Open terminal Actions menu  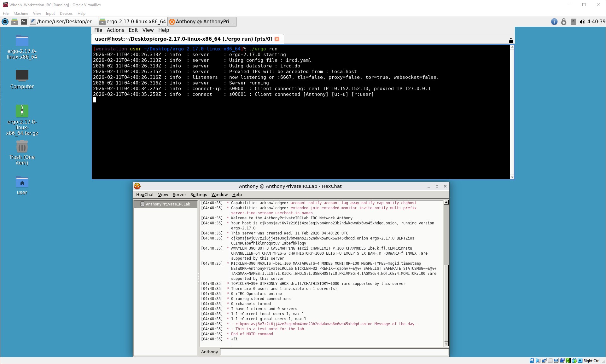[115, 30]
